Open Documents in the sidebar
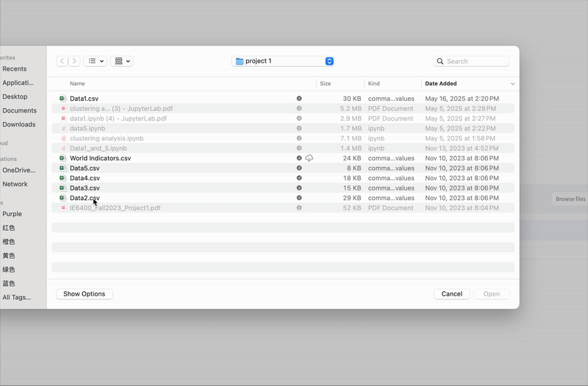588x386 pixels. [x=19, y=111]
